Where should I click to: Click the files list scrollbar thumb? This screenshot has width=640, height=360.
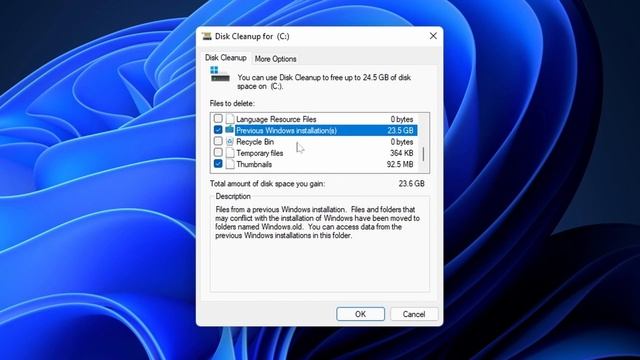[x=423, y=154]
